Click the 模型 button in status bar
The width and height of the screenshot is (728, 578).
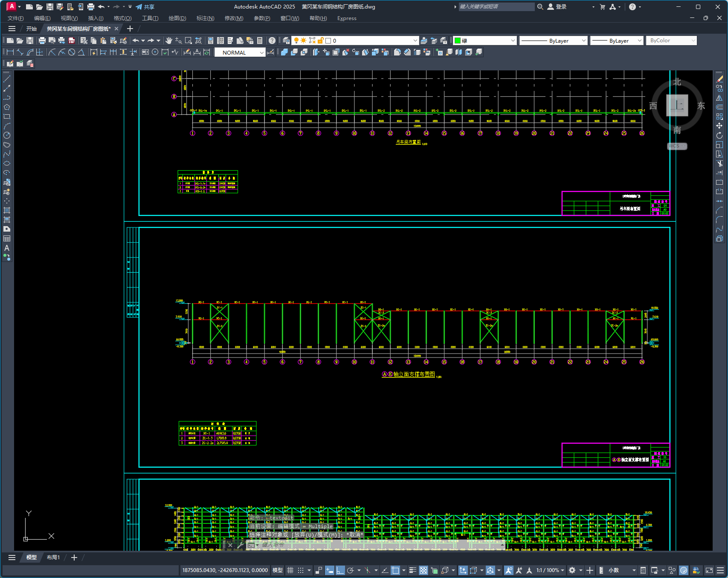(278, 570)
